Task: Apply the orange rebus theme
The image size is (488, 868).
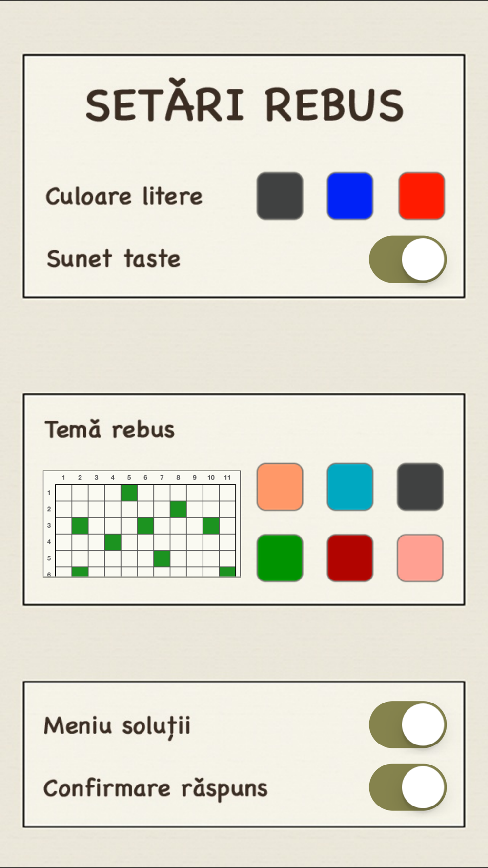Action: pos(280,487)
